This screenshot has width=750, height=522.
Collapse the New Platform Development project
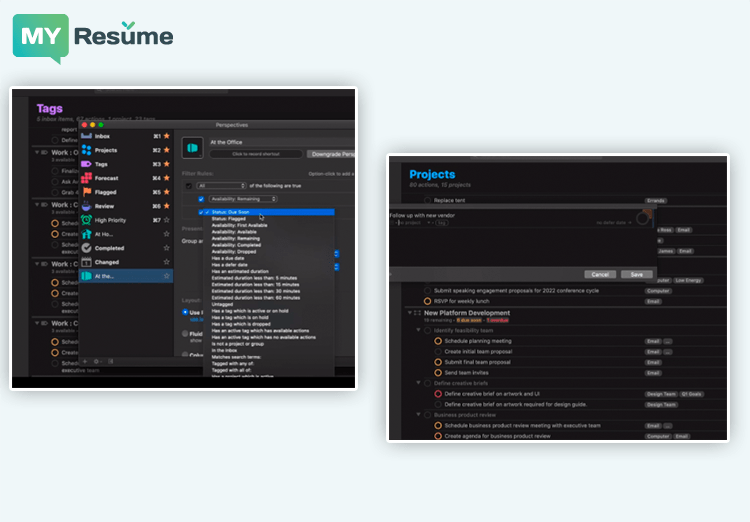408,313
